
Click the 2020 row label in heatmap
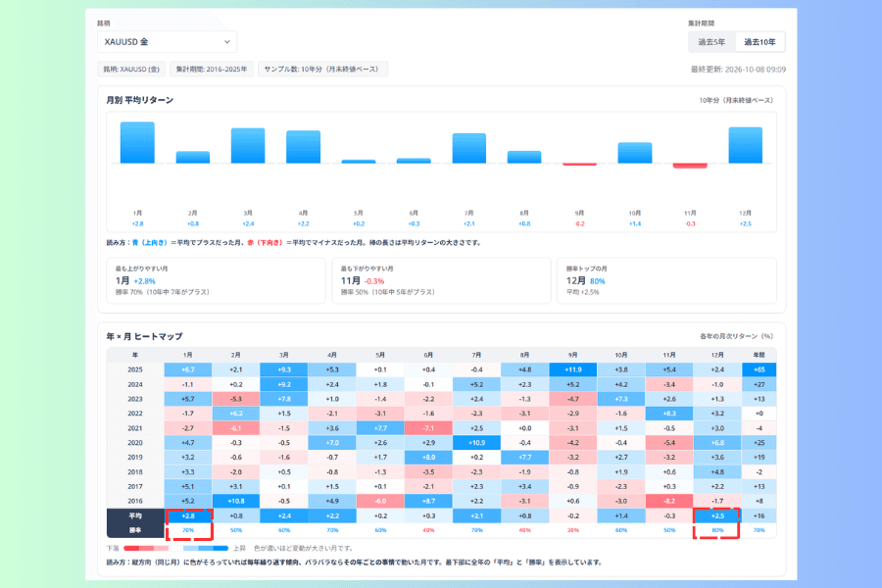[x=135, y=443]
